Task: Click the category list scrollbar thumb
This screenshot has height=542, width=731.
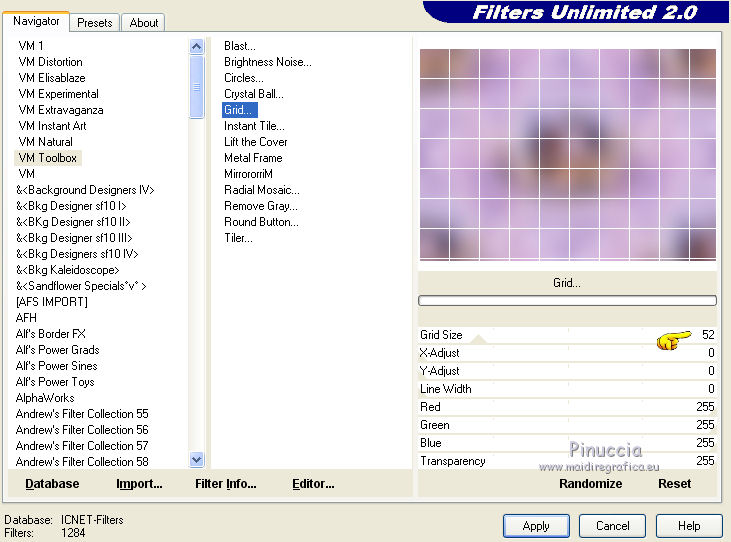Action: pos(197,87)
